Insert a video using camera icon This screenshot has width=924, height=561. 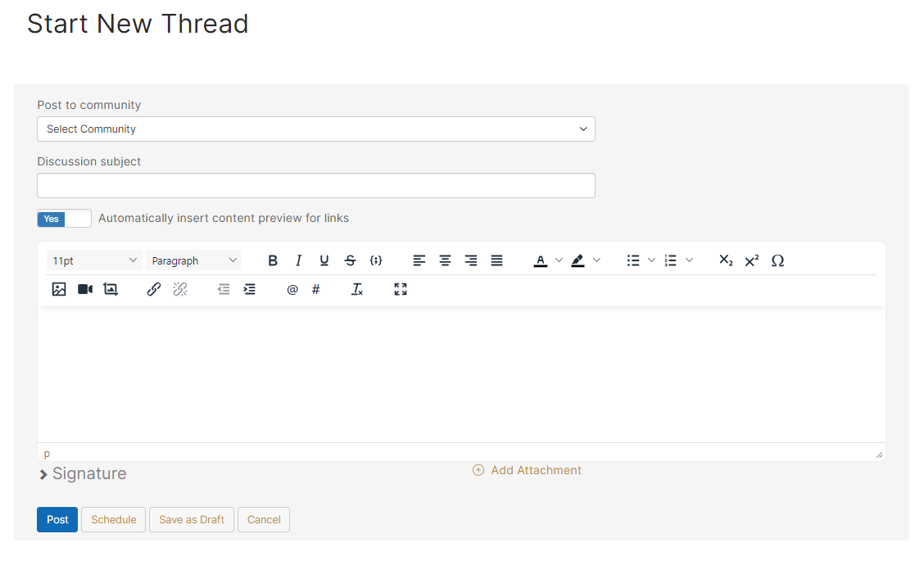[x=85, y=289]
